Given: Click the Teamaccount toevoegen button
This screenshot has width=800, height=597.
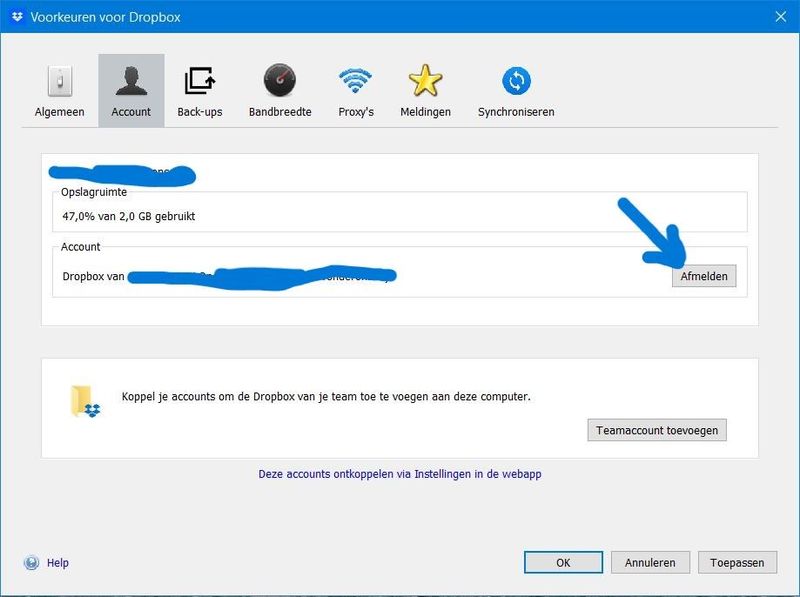Looking at the screenshot, I should point(657,430).
